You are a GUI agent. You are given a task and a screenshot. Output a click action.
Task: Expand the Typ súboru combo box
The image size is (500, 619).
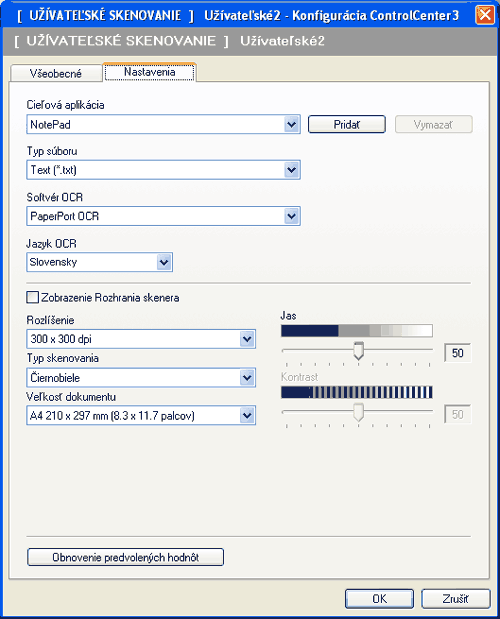pos(291,170)
